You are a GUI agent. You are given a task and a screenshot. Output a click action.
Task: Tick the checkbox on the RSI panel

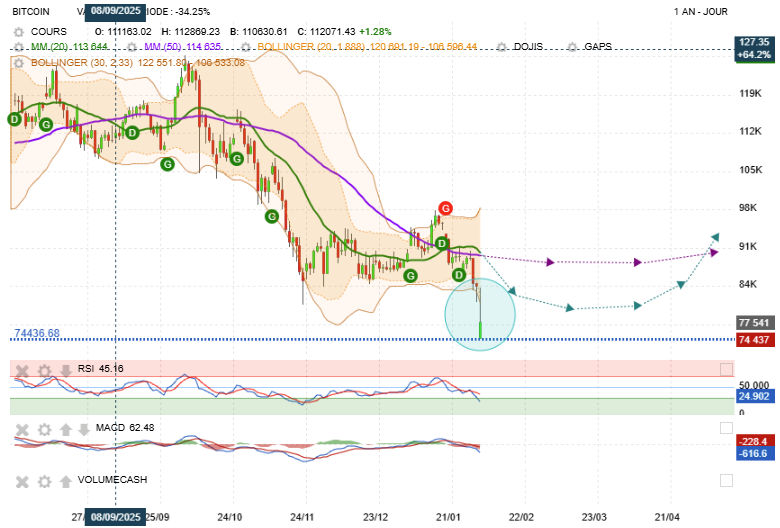point(726,370)
